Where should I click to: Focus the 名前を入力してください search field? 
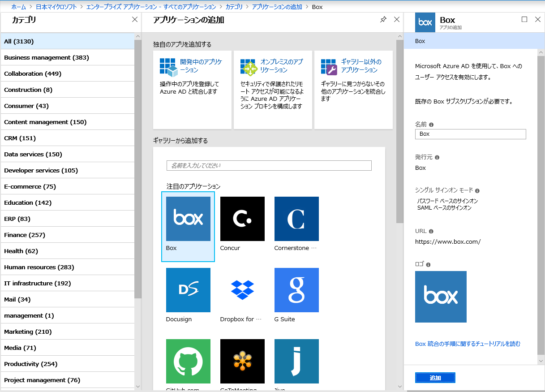pos(269,165)
